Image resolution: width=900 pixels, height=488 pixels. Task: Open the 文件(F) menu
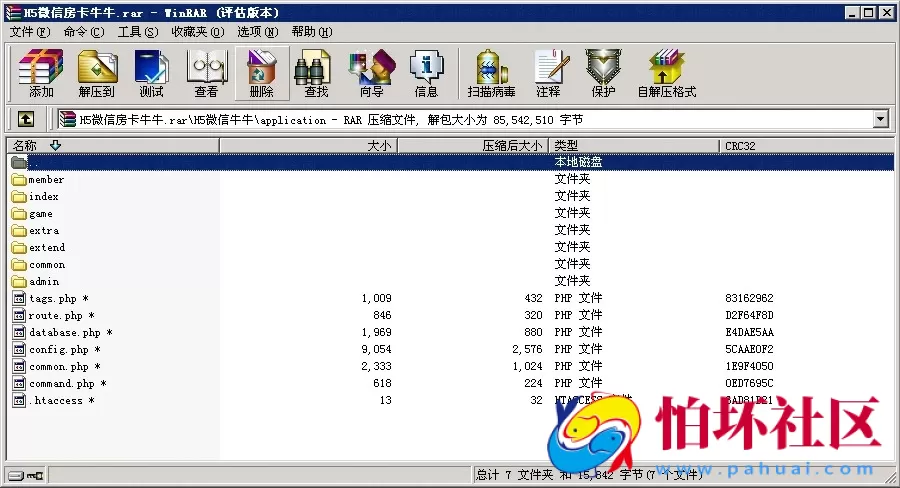coord(30,32)
